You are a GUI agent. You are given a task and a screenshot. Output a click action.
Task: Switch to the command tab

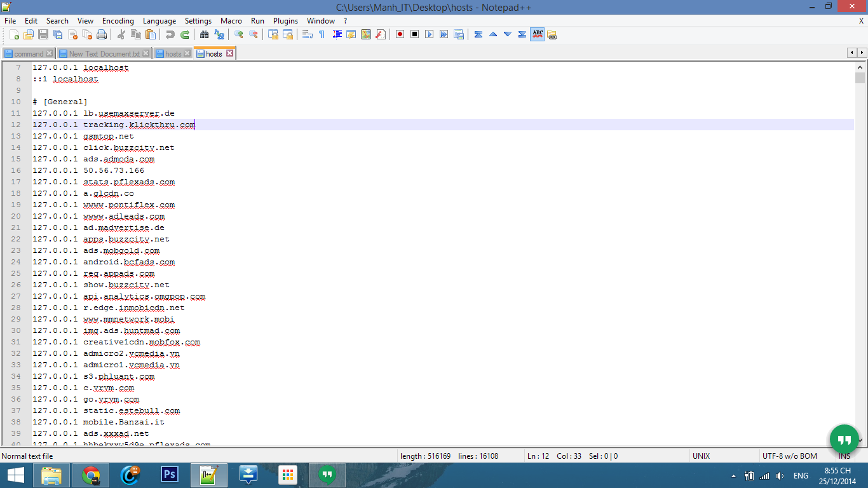pyautogui.click(x=29, y=54)
